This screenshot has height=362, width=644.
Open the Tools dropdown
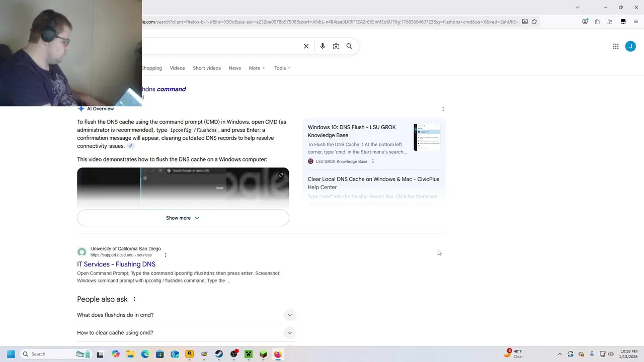tap(282, 68)
